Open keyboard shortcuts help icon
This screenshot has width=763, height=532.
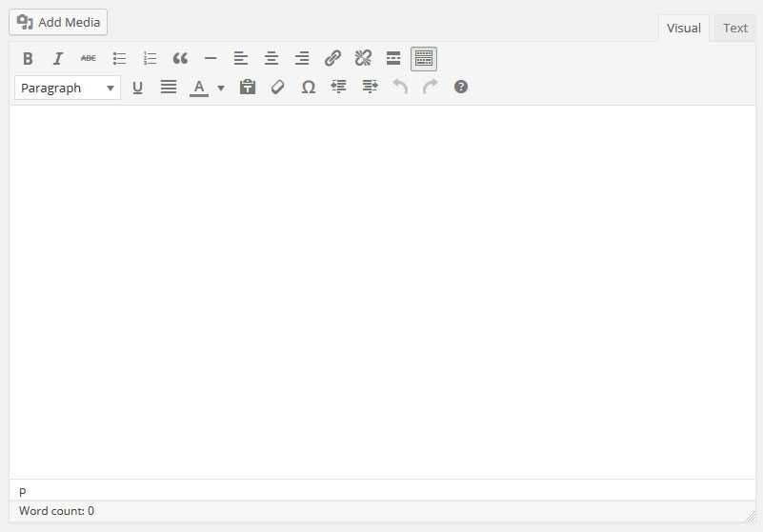pyautogui.click(x=461, y=88)
